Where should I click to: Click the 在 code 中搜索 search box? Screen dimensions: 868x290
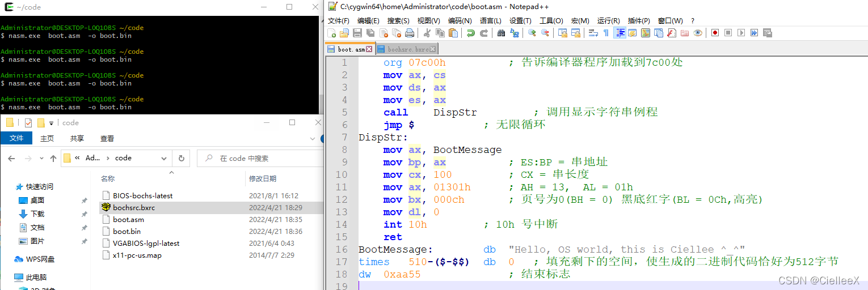[260, 158]
